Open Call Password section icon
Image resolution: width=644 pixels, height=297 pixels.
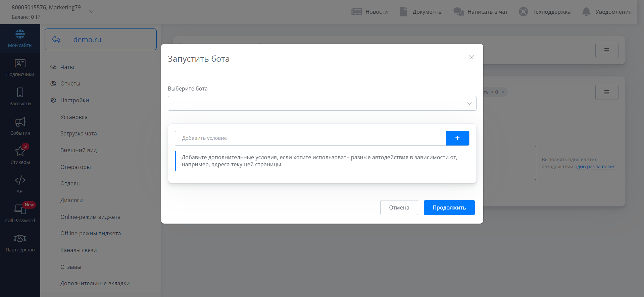pos(20,209)
